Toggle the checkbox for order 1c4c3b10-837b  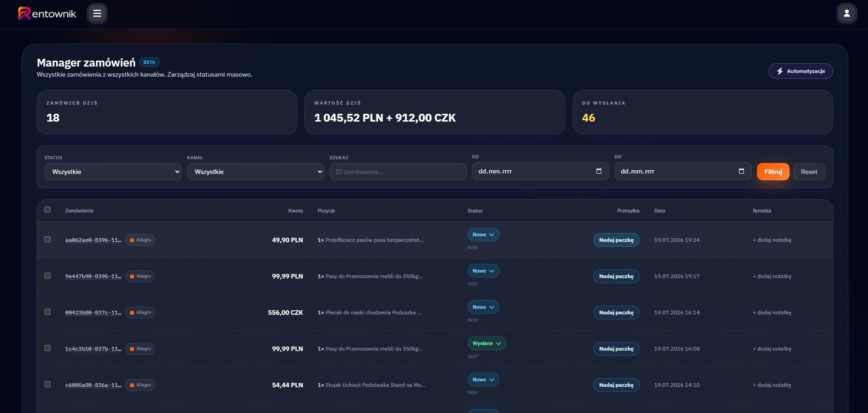point(47,348)
